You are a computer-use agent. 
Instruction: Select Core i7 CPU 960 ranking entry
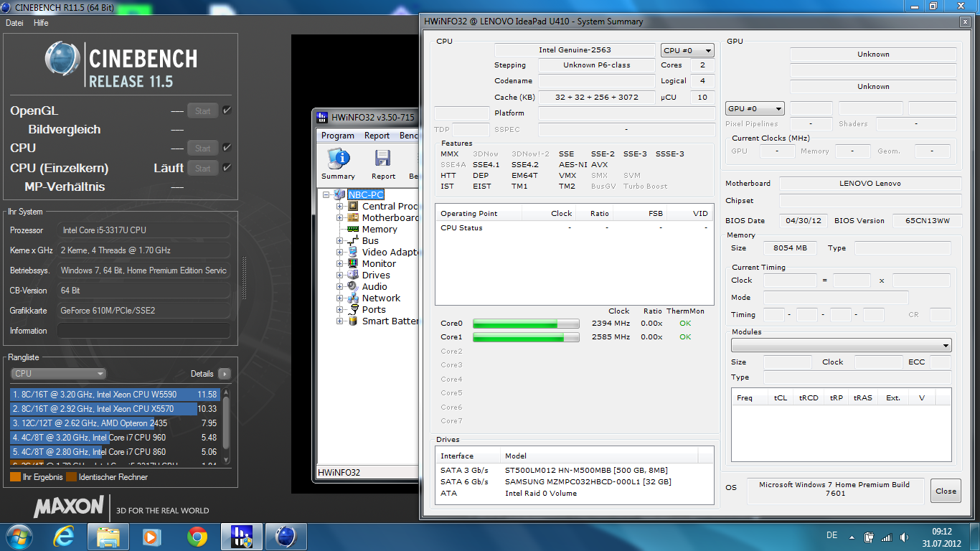coord(114,437)
